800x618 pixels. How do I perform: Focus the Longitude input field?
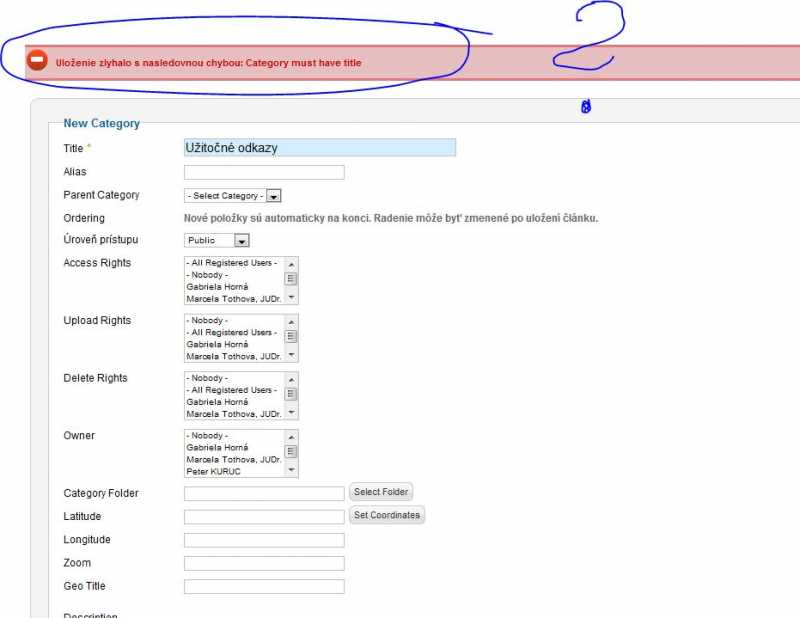264,540
